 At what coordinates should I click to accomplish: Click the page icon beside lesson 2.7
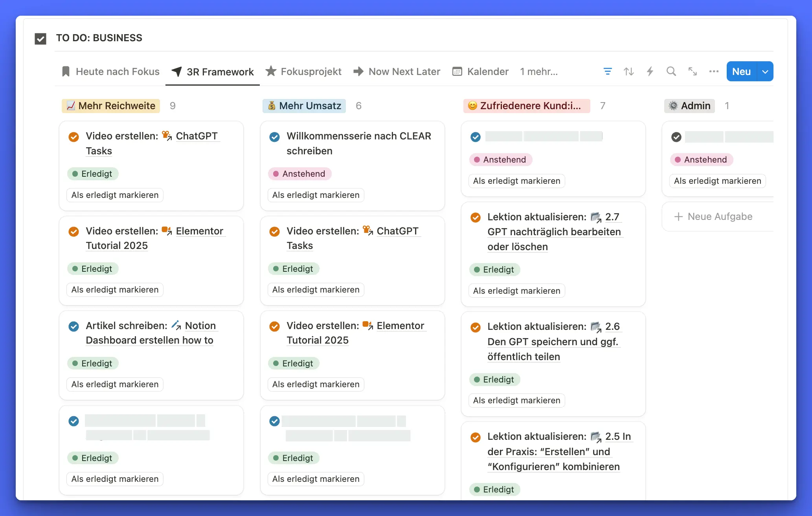[x=596, y=217]
